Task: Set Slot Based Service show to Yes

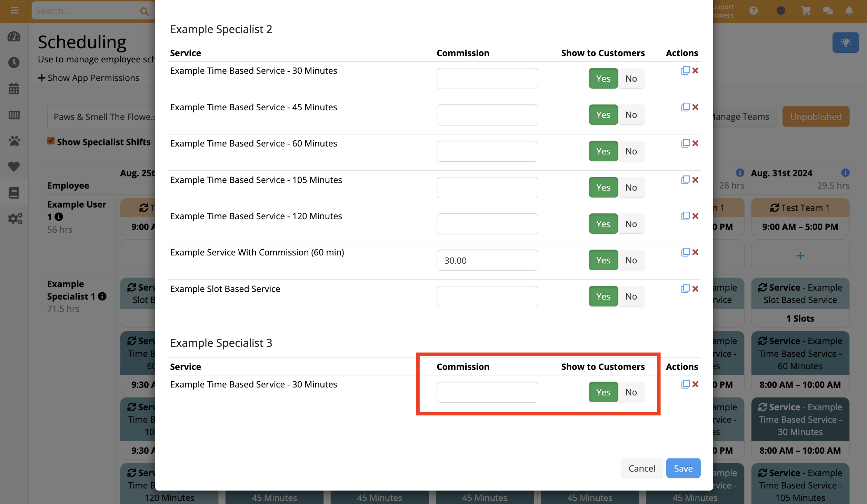Action: click(603, 296)
